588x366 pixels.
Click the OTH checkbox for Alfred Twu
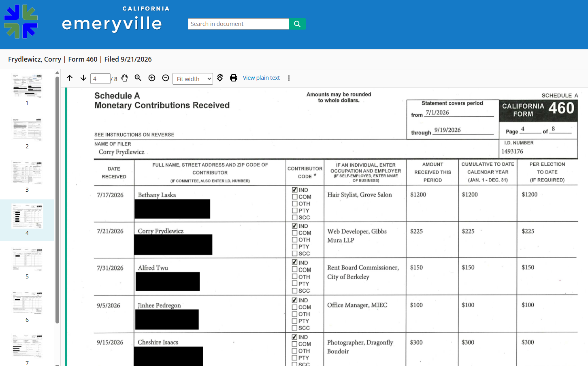point(295,276)
